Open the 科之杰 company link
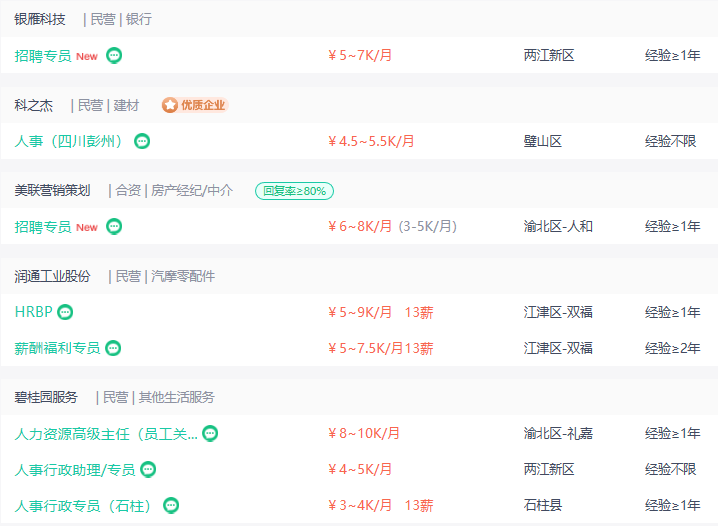The height and width of the screenshot is (526, 718). (33, 105)
